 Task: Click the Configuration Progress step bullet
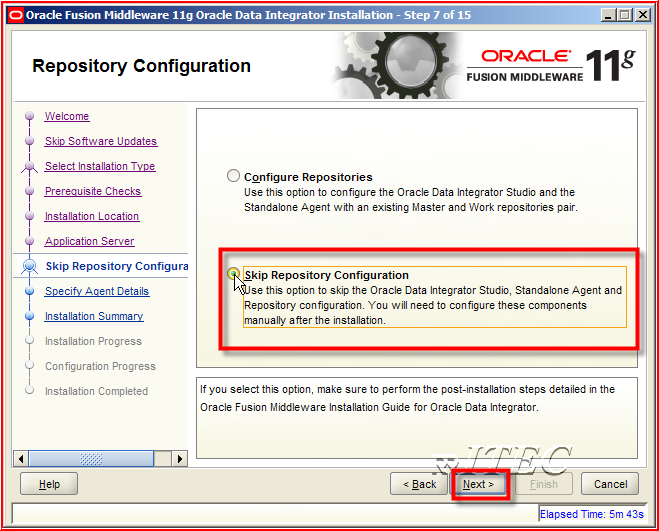(29, 365)
